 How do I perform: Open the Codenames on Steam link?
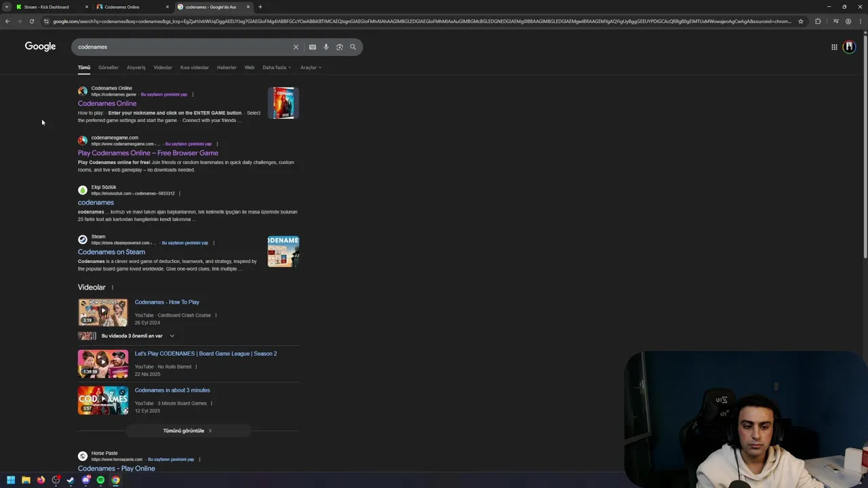coord(111,252)
